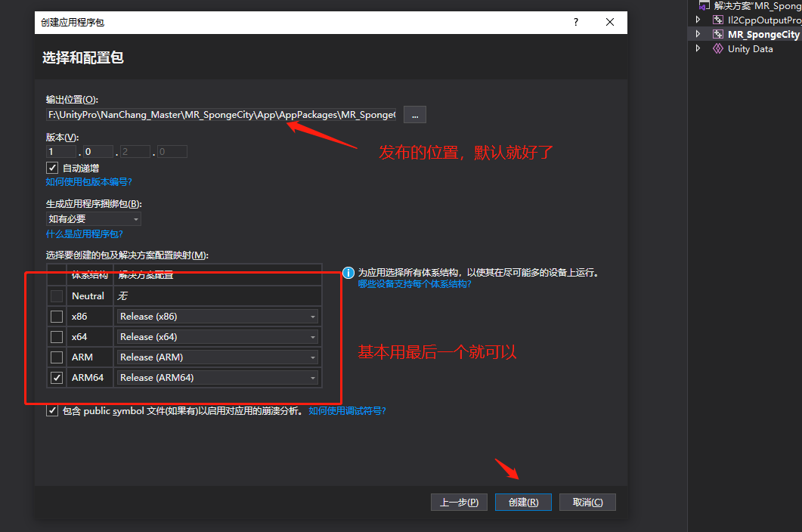Click the architecture info icon
802x532 pixels.
pyautogui.click(x=348, y=274)
